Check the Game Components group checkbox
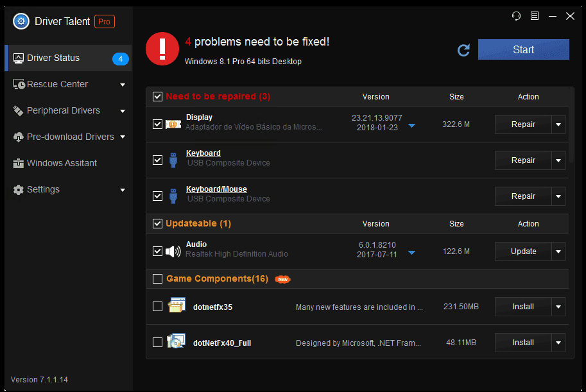Screen dimensions: 586x392 coord(157,279)
